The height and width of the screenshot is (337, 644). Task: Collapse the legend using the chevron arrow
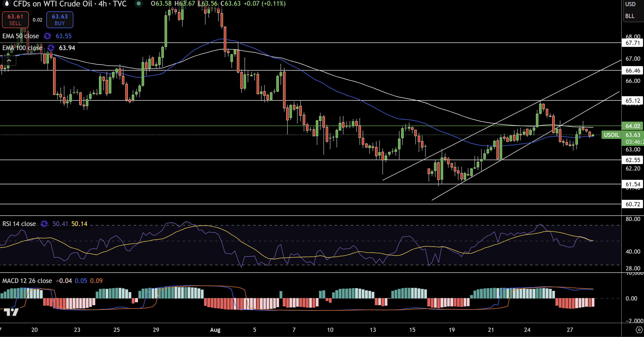pyautogui.click(x=9, y=60)
